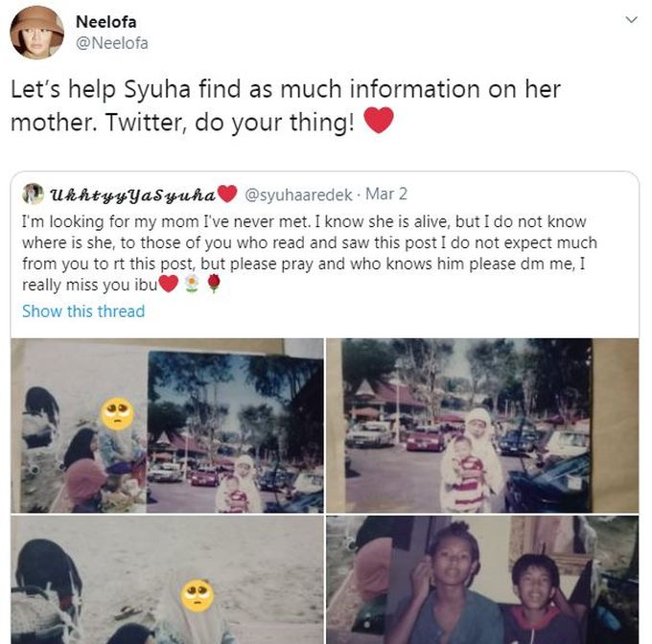Click the UkhtyyYaSyuha display name
The image size is (652, 644).
point(131,195)
